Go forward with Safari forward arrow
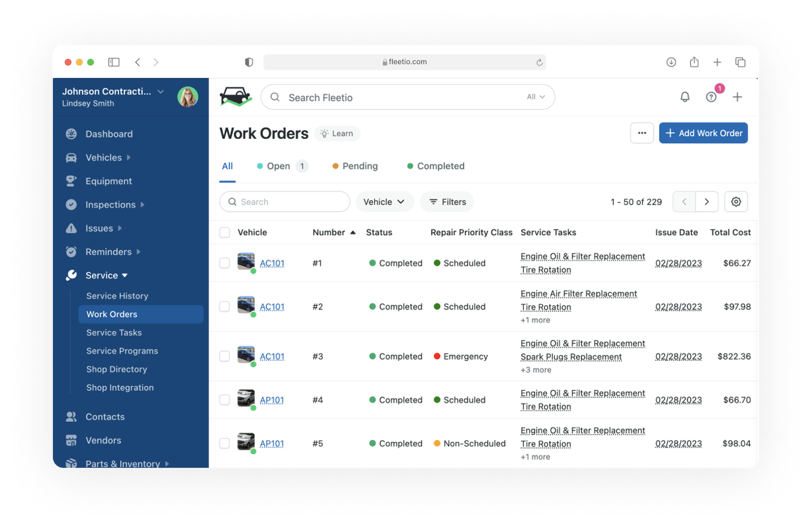The image size is (812, 526). pos(156,62)
